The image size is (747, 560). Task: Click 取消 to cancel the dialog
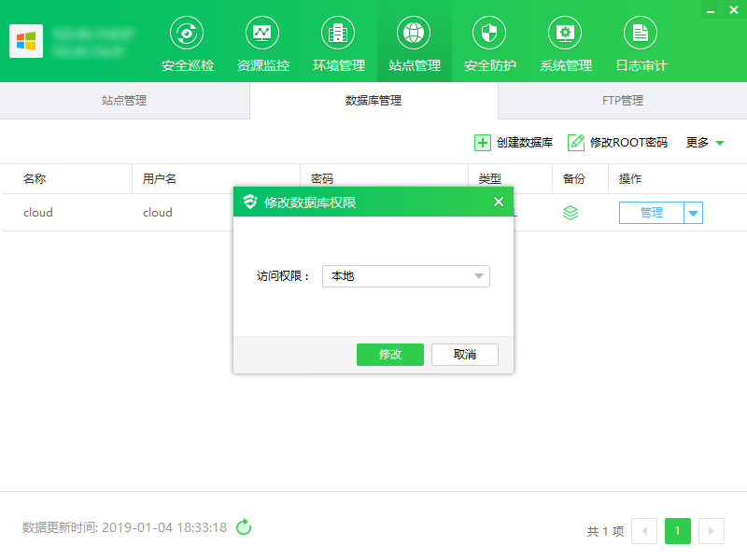(465, 355)
